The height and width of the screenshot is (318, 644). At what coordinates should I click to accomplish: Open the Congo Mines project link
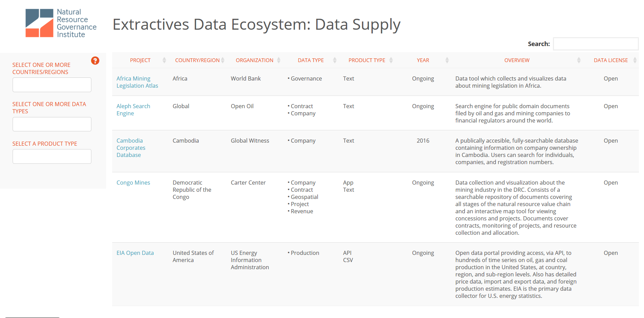[133, 183]
